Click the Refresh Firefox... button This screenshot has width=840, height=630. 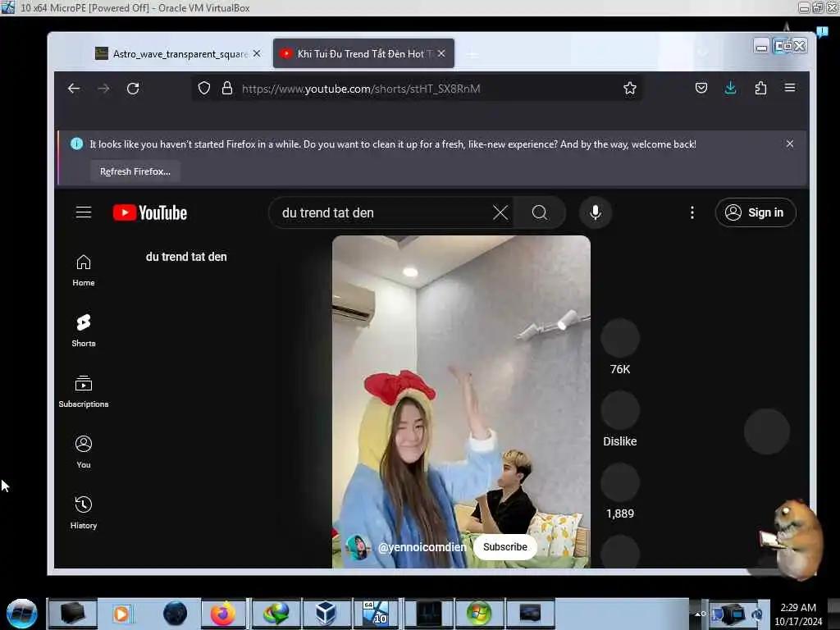(x=135, y=171)
